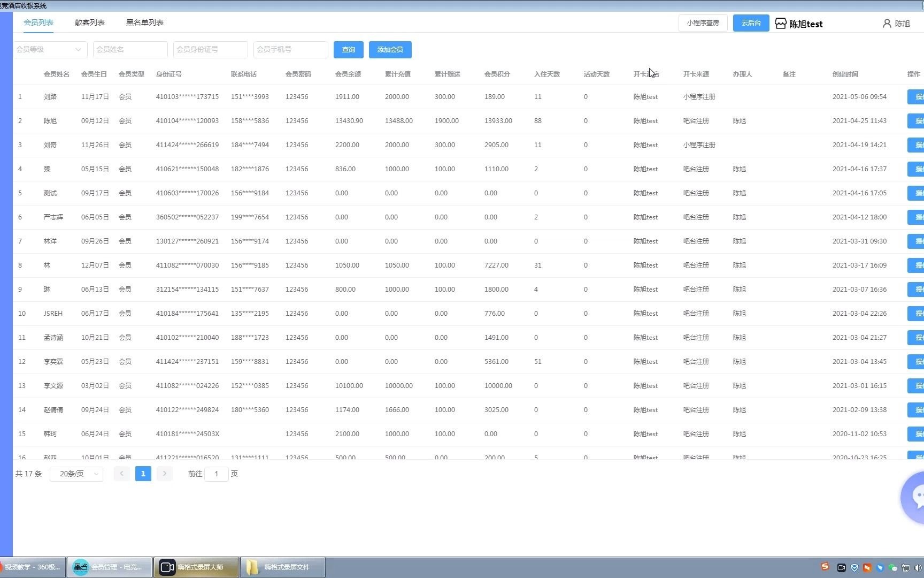Open the 20条/页 page size dropdown
This screenshot has width=924, height=578.
point(76,474)
